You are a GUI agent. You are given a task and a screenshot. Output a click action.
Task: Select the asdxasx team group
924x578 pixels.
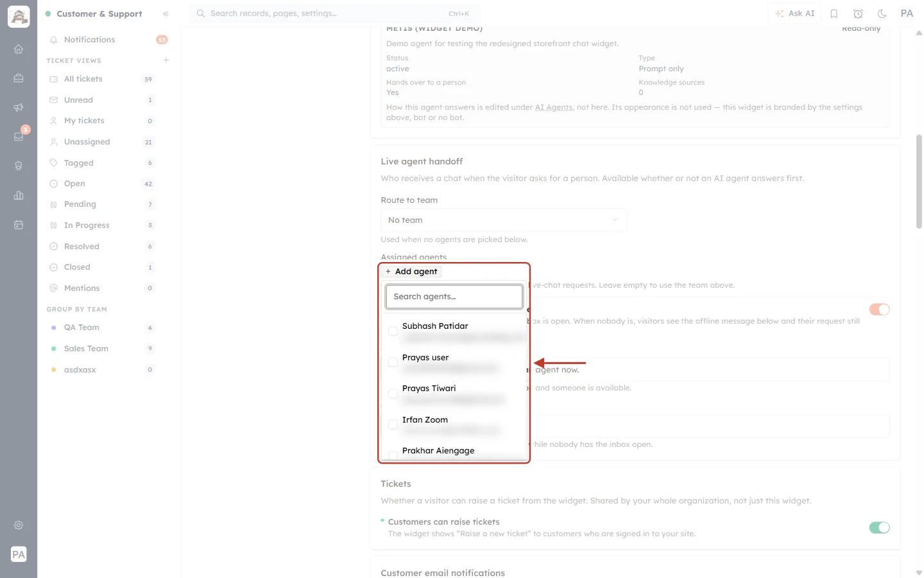pyautogui.click(x=101, y=370)
